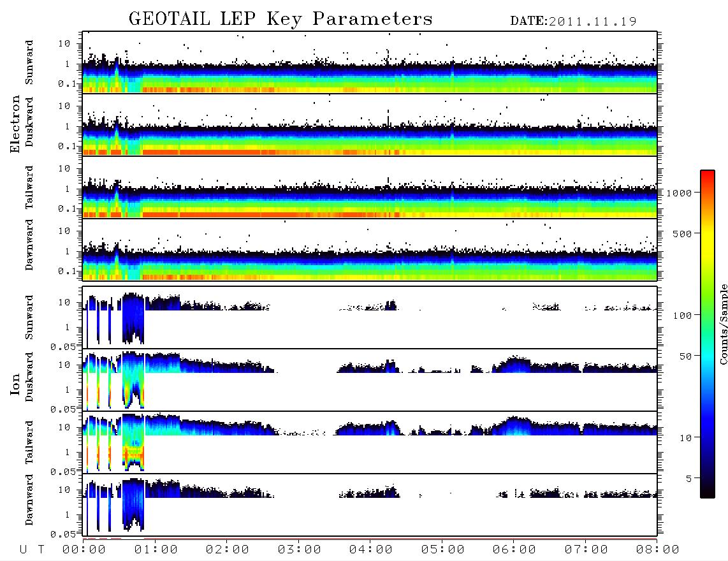This screenshot has height=561, width=728.
Task: Click the Ion Tailward spectrogram plot
Action: 370,442
